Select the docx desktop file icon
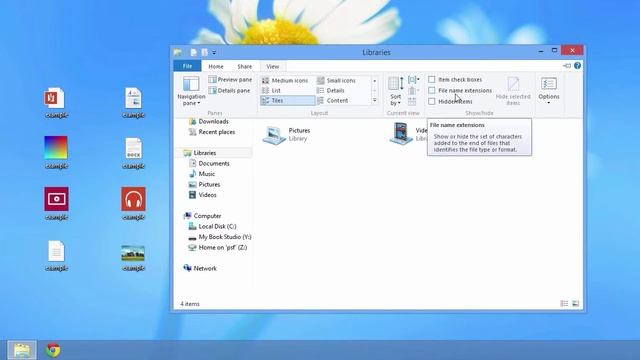Viewport: 640px width, 360px height. (x=133, y=153)
